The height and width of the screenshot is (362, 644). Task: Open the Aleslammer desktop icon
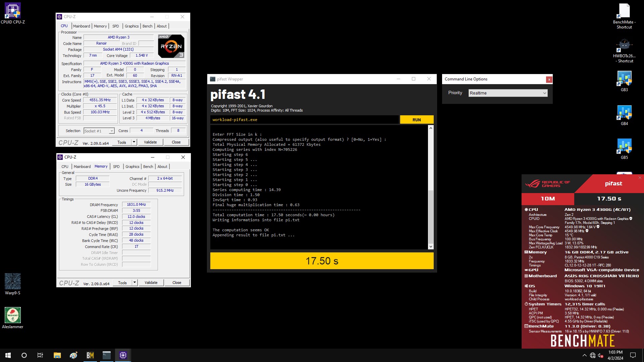(x=13, y=318)
